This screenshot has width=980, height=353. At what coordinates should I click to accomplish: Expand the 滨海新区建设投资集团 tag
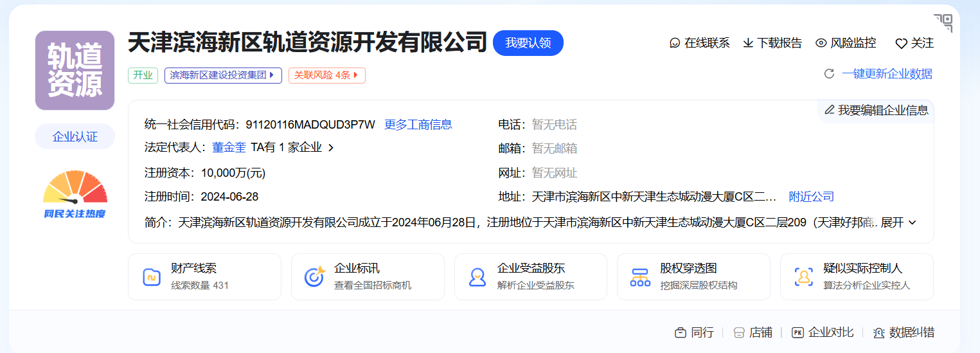pos(223,75)
